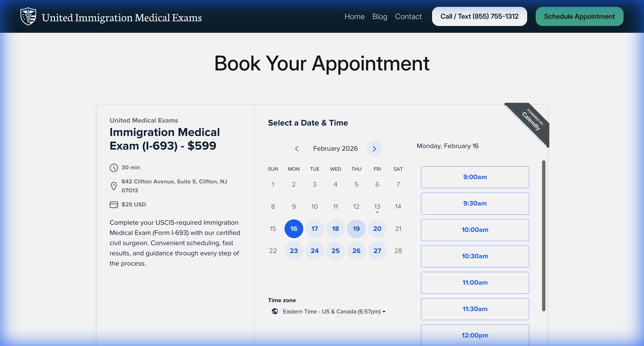Click the credit card icon beside $25 USD

[x=114, y=204]
